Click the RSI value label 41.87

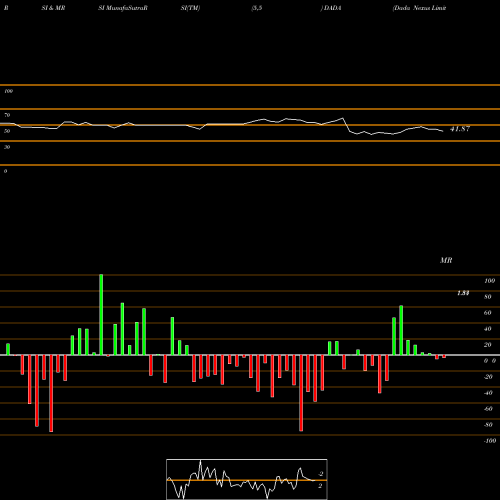460,129
